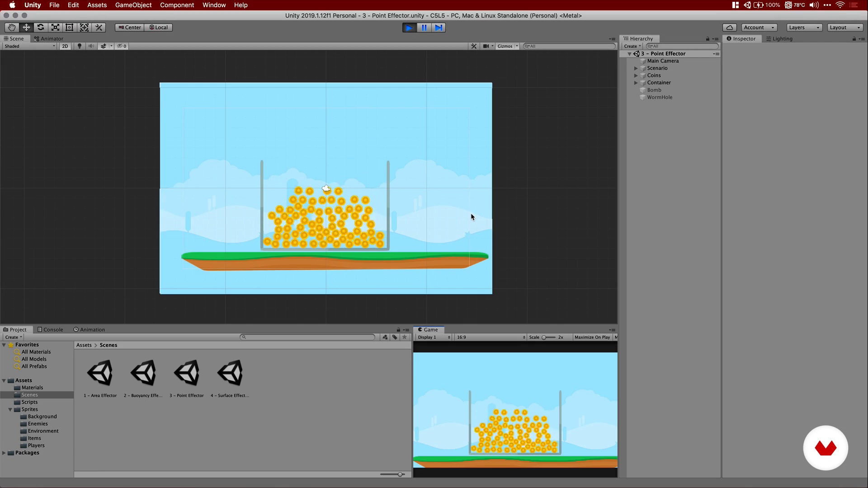The image size is (868, 488).
Task: Expand the Coins object in Hierarchy
Action: (636, 75)
